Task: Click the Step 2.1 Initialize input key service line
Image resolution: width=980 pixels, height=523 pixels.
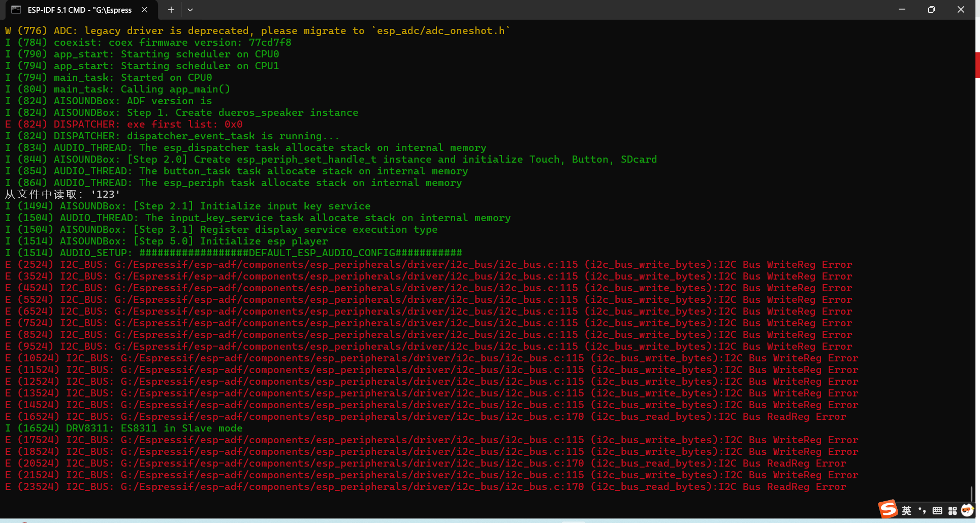Action: tap(188, 206)
